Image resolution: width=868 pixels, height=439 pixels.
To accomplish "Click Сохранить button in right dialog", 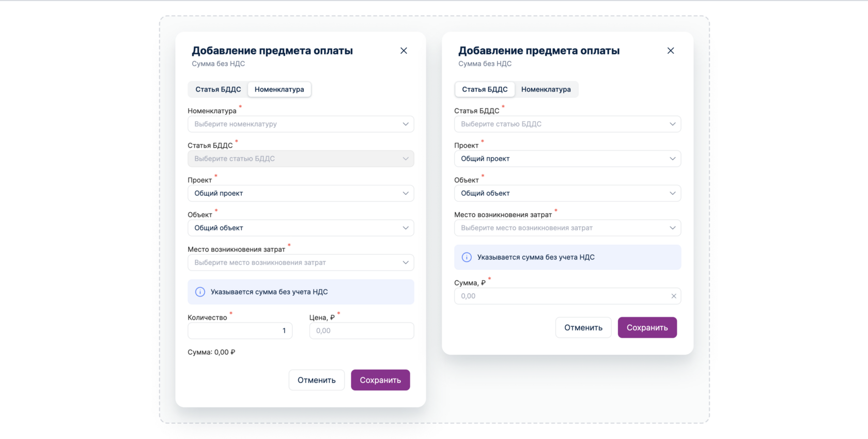I will point(647,328).
